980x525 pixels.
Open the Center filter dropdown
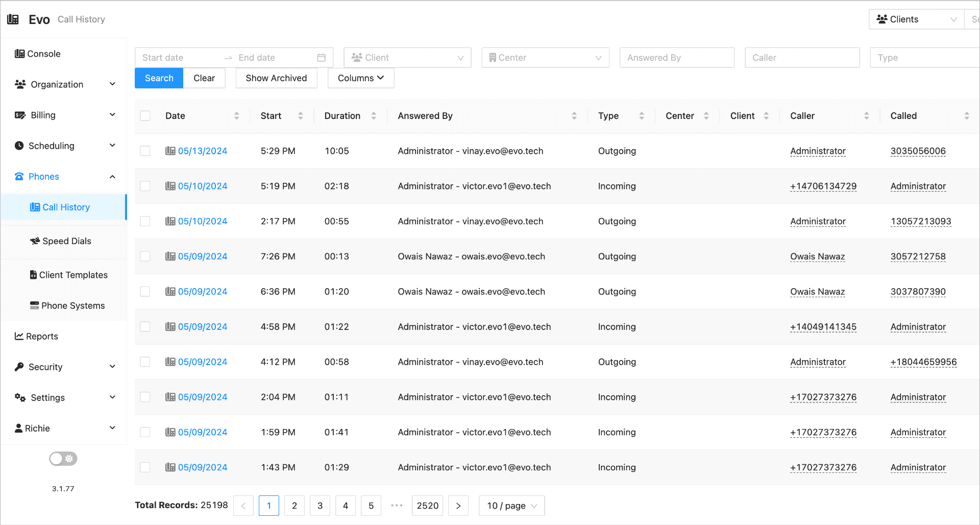[x=545, y=58]
